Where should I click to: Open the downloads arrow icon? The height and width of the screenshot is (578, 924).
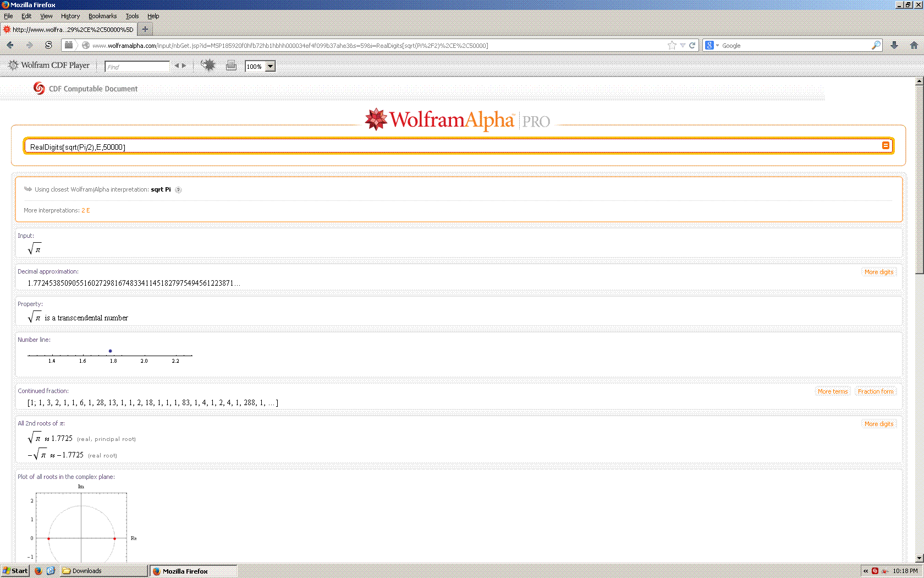894,45
